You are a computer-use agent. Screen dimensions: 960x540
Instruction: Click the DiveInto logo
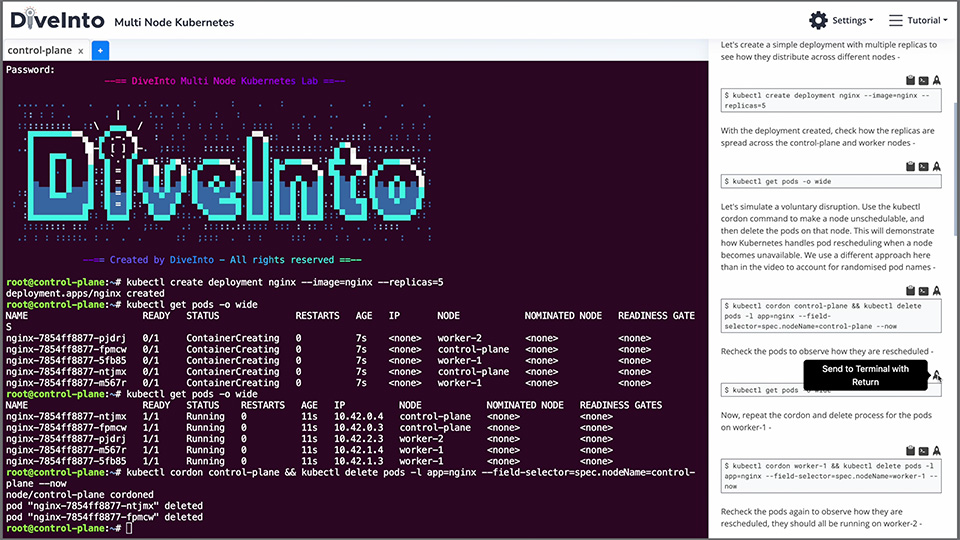(x=57, y=20)
